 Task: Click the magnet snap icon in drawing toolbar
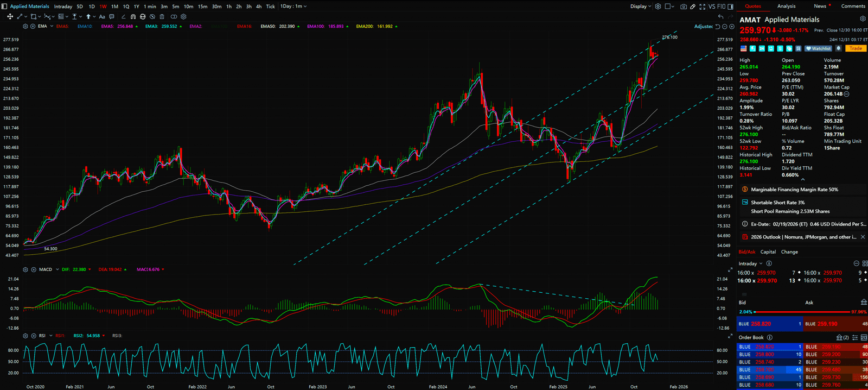(133, 17)
